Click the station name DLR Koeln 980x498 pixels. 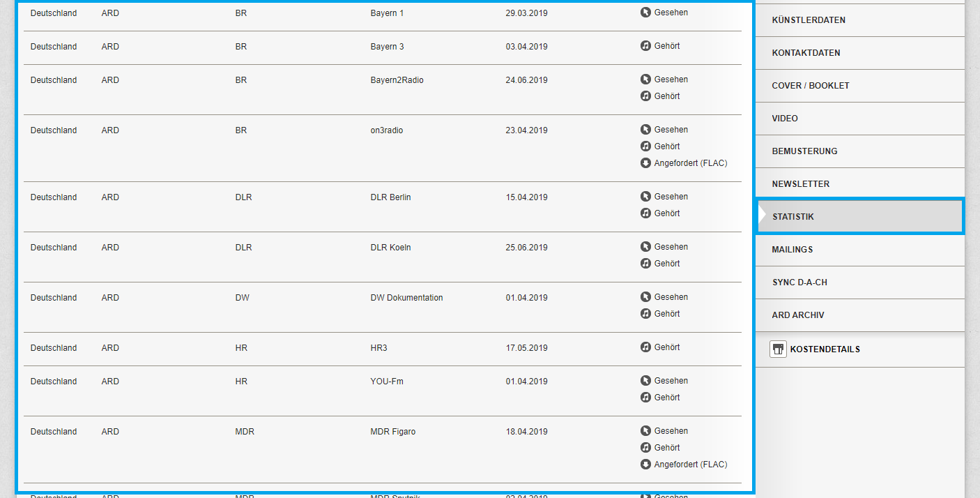(390, 248)
